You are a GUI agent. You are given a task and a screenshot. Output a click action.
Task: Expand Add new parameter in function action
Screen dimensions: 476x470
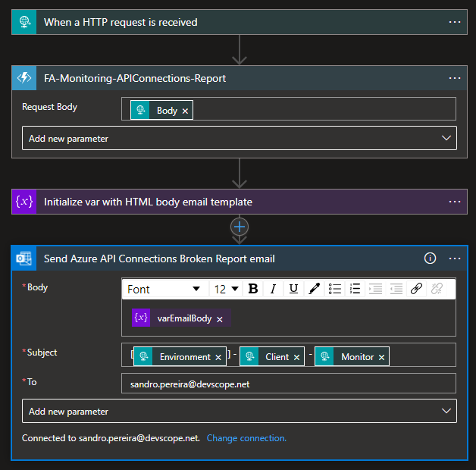click(239, 139)
